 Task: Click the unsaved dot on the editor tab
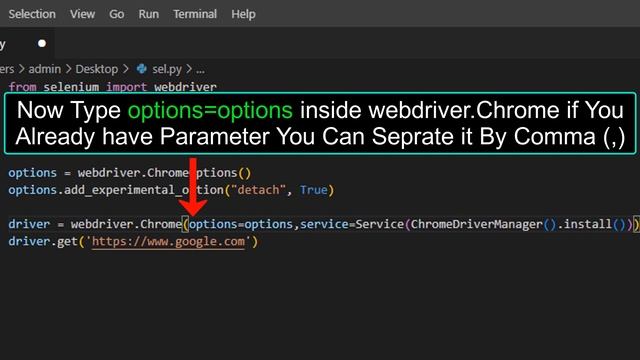coord(42,43)
